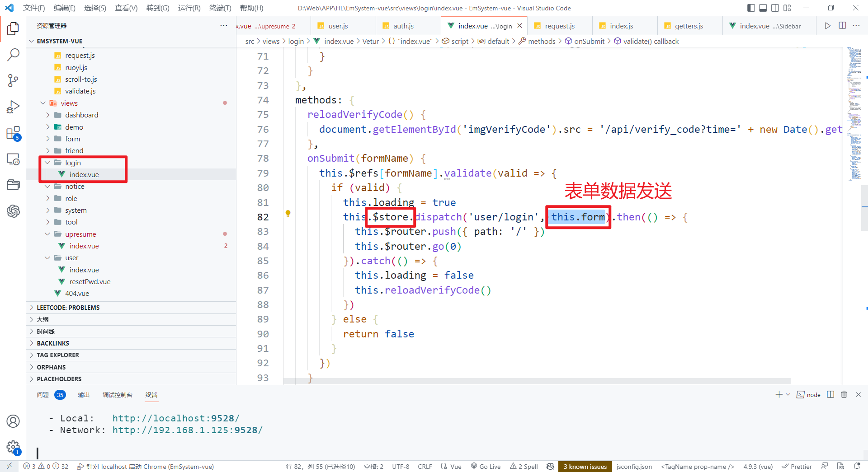
Task: Open the http://localhost:9528/ link
Action: click(176, 418)
